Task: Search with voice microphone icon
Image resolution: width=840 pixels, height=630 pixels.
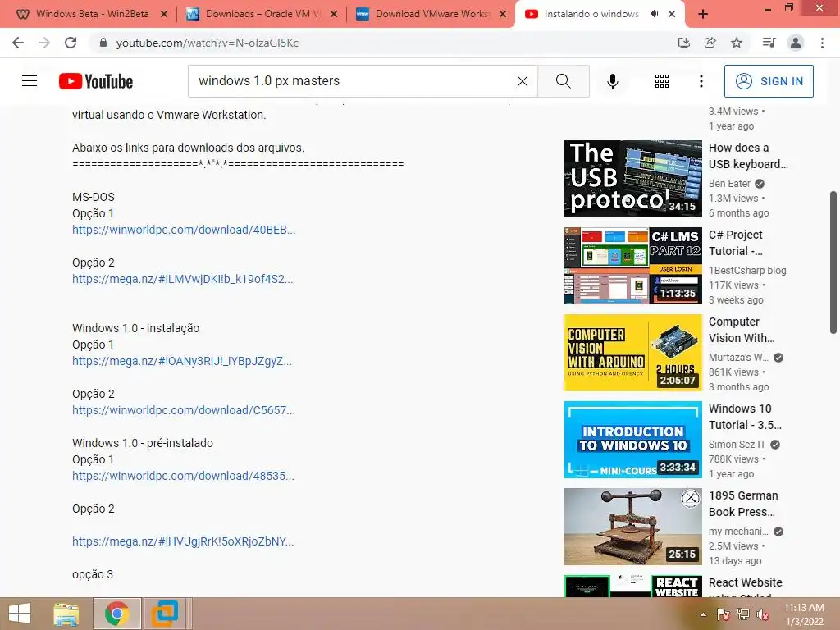Action: 613,81
